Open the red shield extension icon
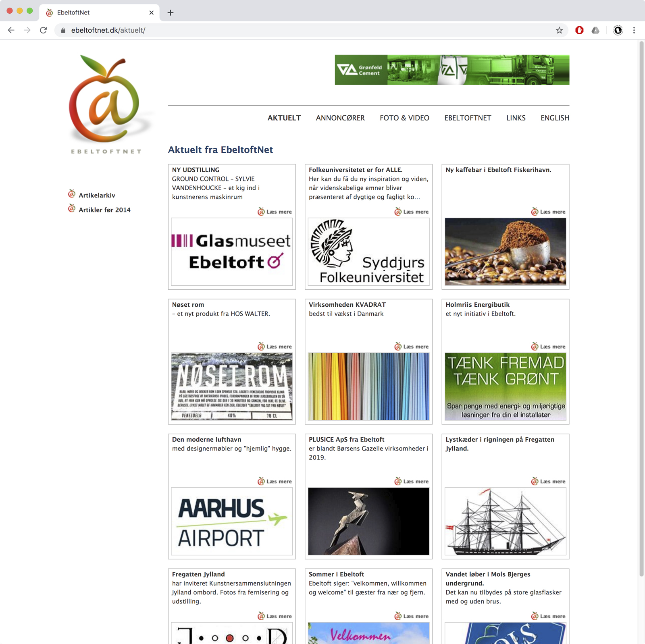Image resolution: width=645 pixels, height=644 pixels. click(x=579, y=30)
